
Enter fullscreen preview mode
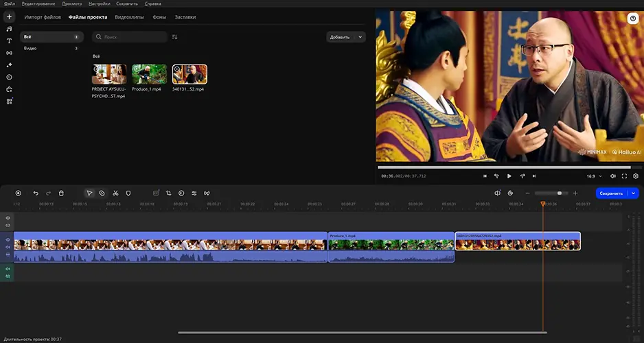click(x=624, y=176)
